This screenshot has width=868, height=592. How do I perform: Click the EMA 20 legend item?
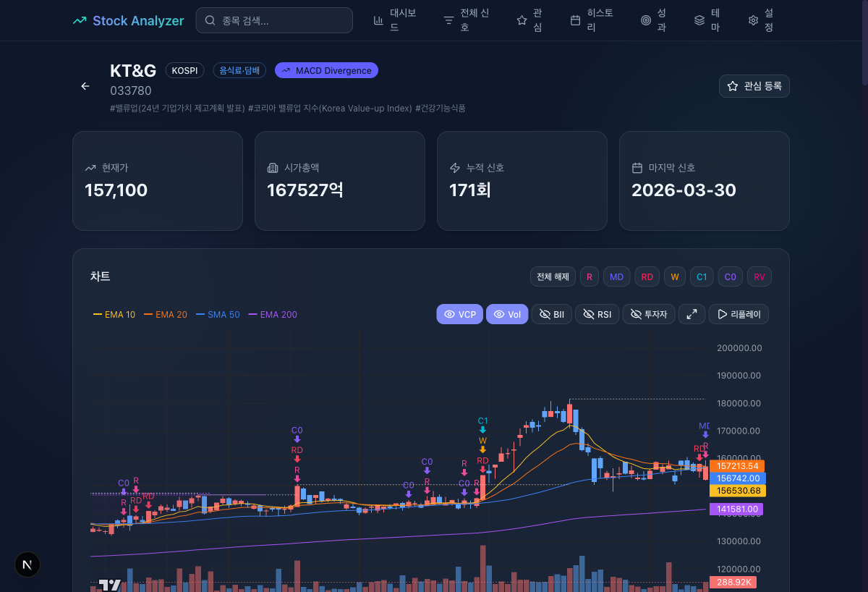point(166,315)
